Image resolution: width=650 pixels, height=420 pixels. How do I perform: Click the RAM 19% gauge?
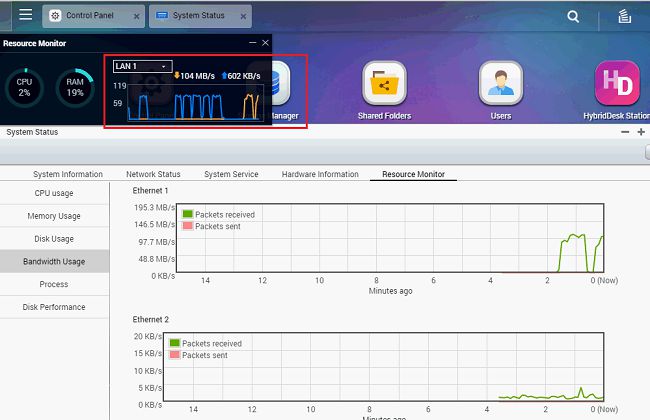(75, 87)
